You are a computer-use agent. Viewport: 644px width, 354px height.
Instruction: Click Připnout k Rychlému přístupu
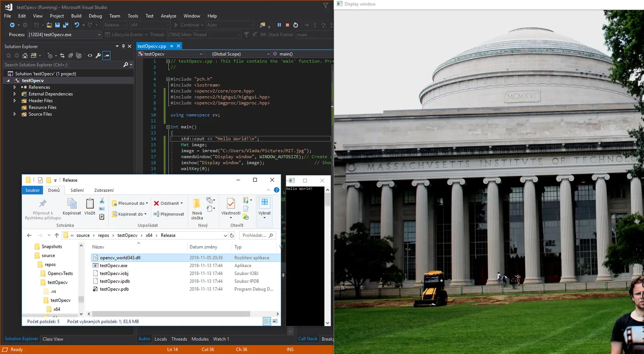pos(43,209)
